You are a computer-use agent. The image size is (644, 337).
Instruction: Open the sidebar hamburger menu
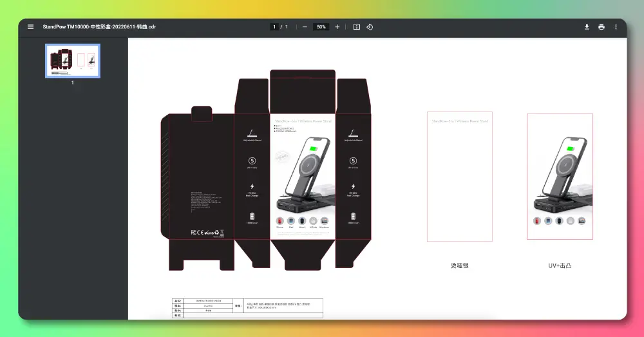click(x=30, y=26)
